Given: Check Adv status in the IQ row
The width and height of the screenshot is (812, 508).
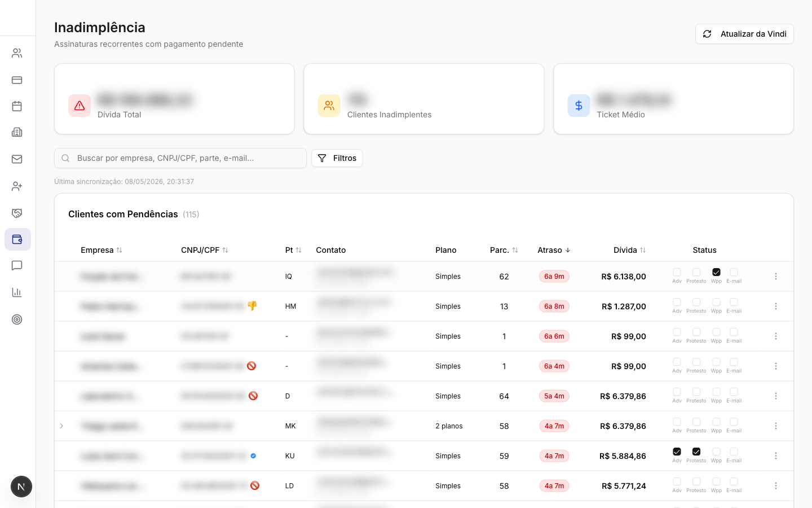Looking at the screenshot, I should point(677,273).
